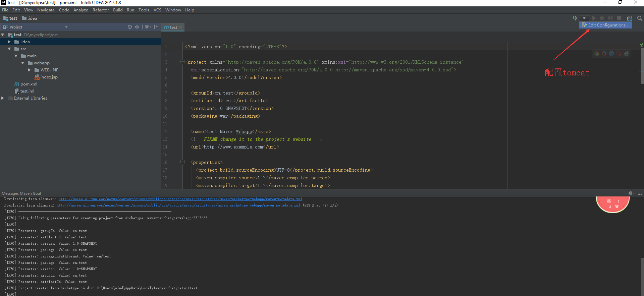Open the Refactor menu
The image size is (644, 296).
[x=101, y=10]
